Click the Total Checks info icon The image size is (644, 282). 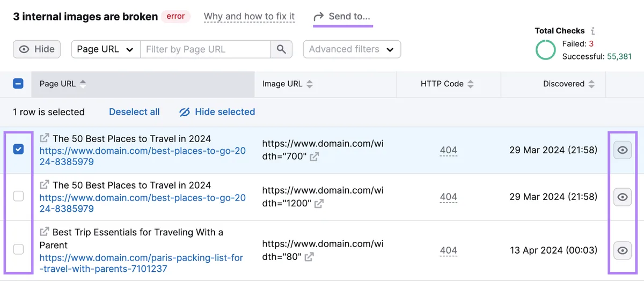click(592, 31)
